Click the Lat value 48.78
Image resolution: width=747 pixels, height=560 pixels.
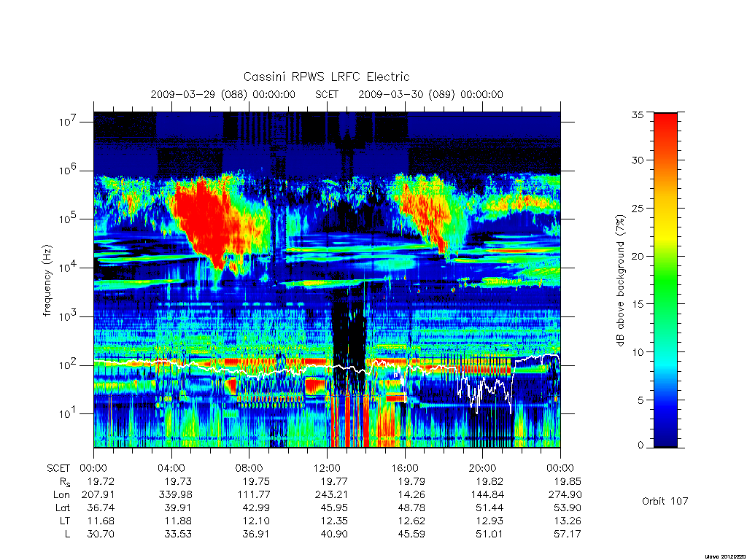411,507
